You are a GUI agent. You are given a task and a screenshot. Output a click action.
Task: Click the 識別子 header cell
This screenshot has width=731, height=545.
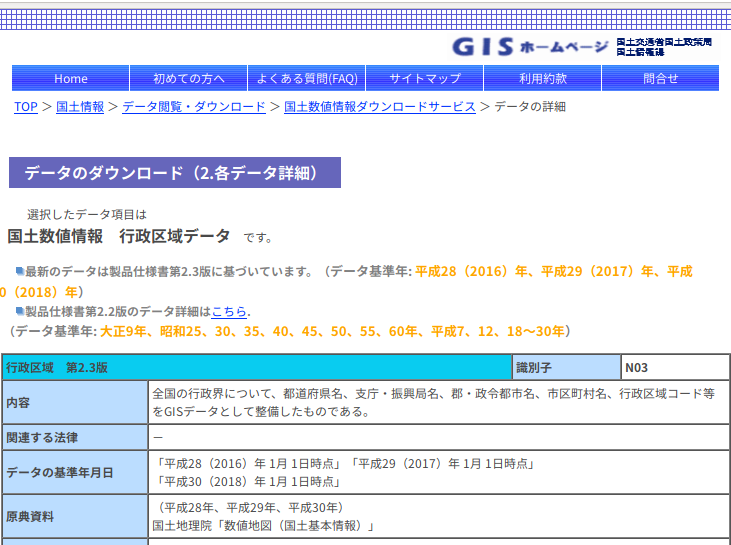click(x=566, y=367)
